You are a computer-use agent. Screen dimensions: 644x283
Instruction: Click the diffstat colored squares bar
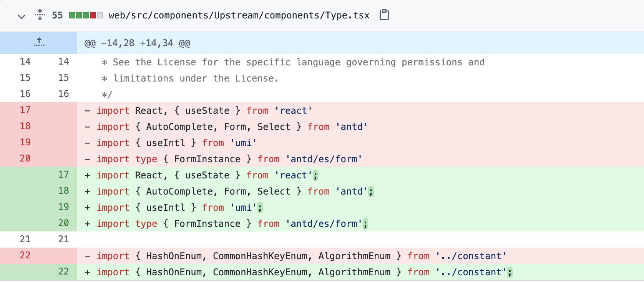pos(86,15)
